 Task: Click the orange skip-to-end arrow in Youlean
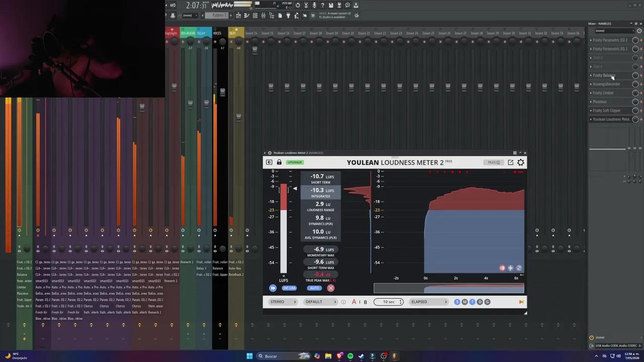(x=521, y=302)
